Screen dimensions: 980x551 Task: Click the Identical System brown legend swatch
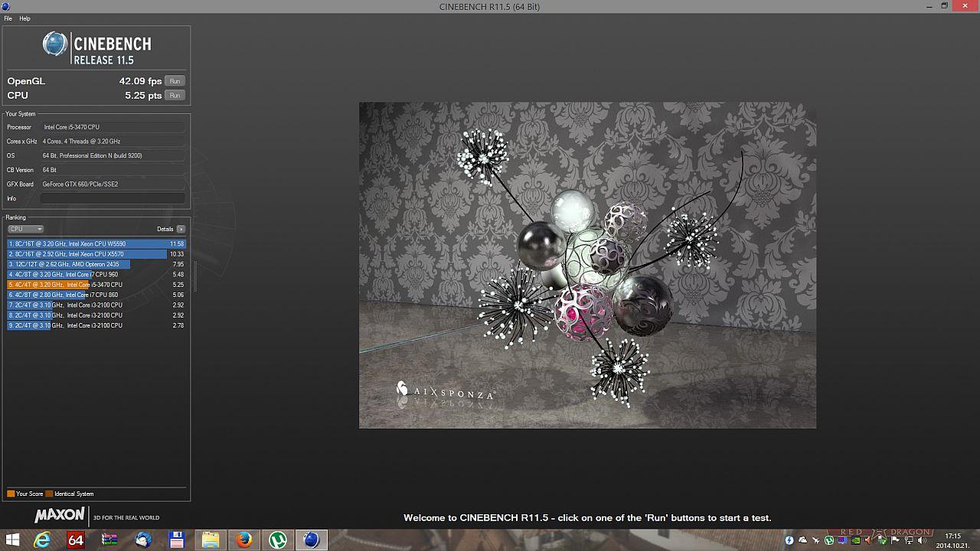pos(49,494)
